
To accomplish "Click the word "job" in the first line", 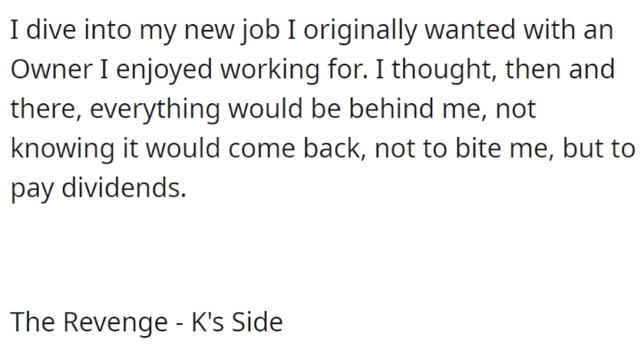I will coord(260,31).
